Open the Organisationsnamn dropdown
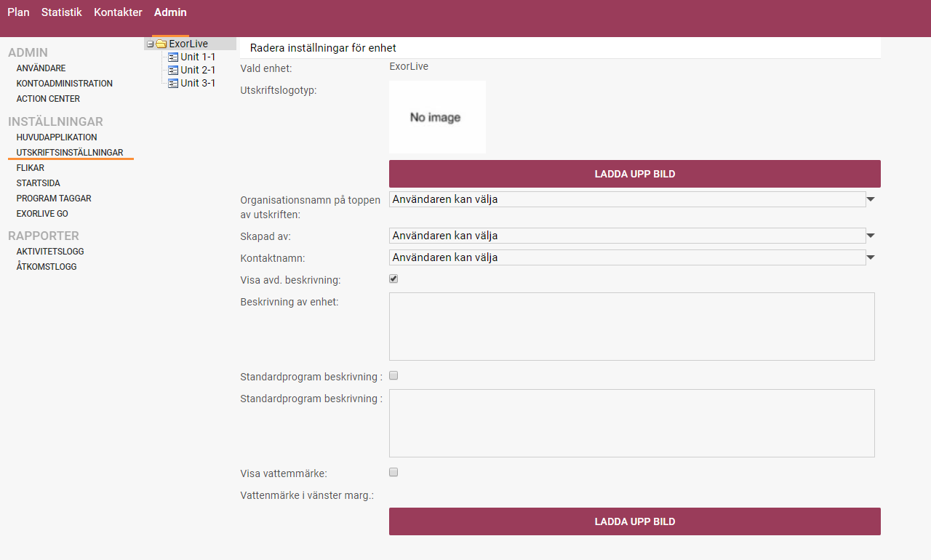 pos(627,199)
